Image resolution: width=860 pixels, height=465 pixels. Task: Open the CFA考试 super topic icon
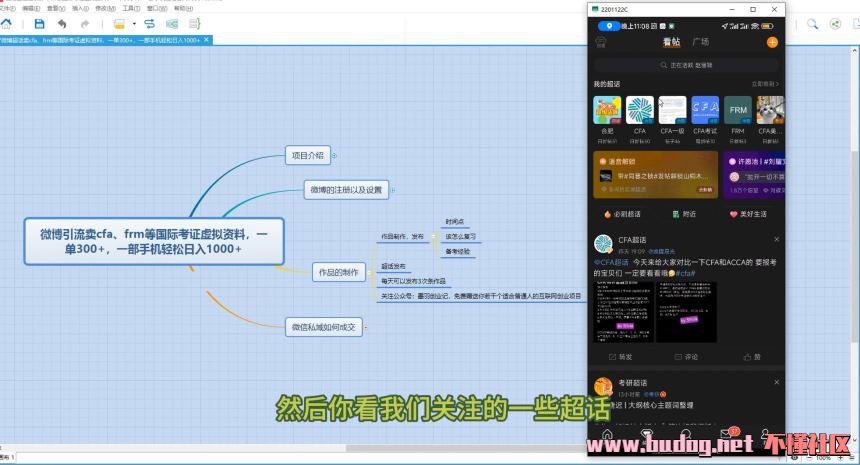pos(705,110)
